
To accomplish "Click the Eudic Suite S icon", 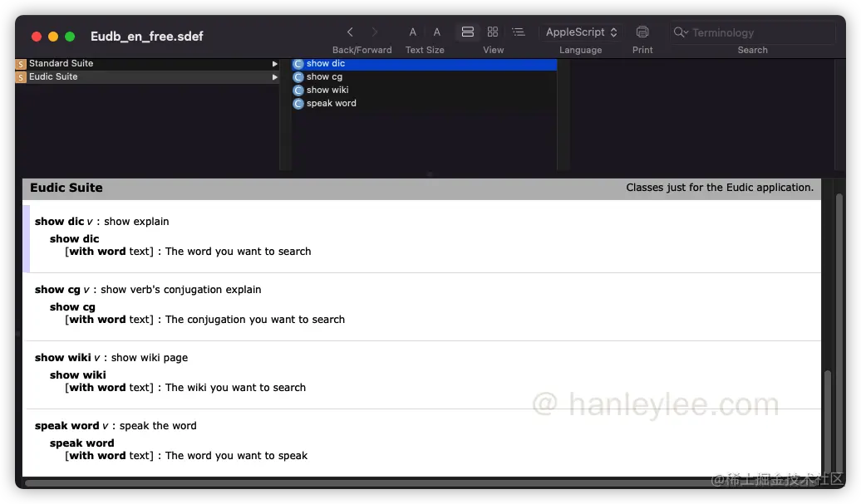I will pyautogui.click(x=21, y=77).
